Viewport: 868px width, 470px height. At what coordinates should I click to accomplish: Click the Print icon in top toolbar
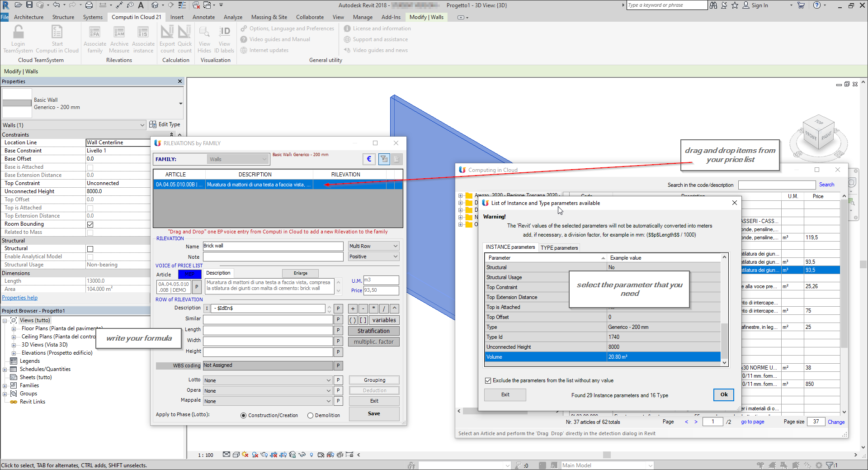pyautogui.click(x=89, y=5)
